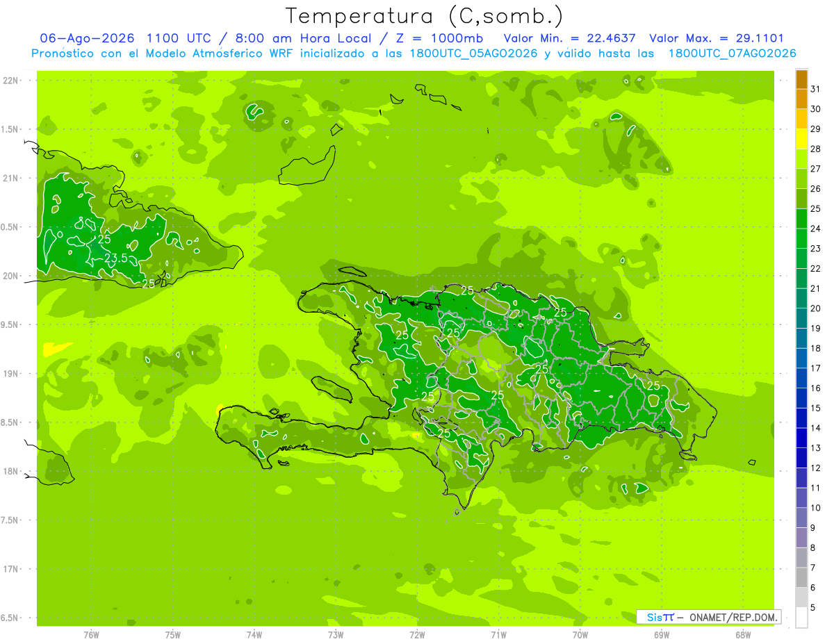834x644 pixels.
Task: Click colorbar label '28'
Action: 816,149
